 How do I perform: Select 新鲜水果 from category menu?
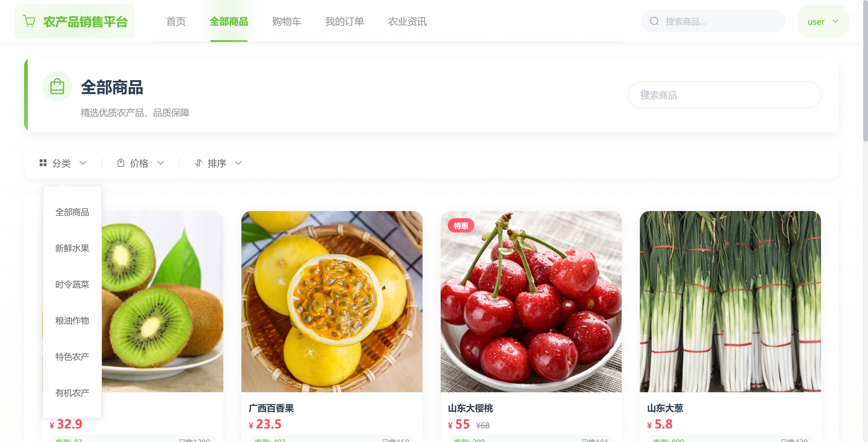[72, 248]
